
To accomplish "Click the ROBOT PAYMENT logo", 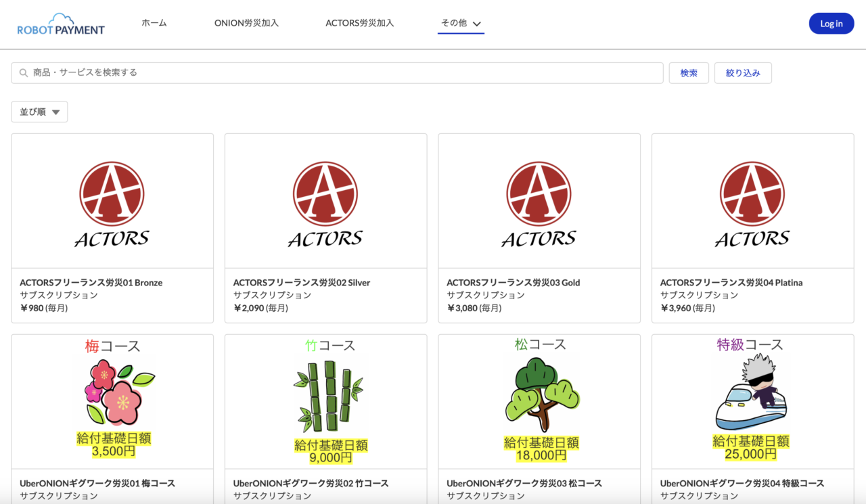I will (61, 24).
